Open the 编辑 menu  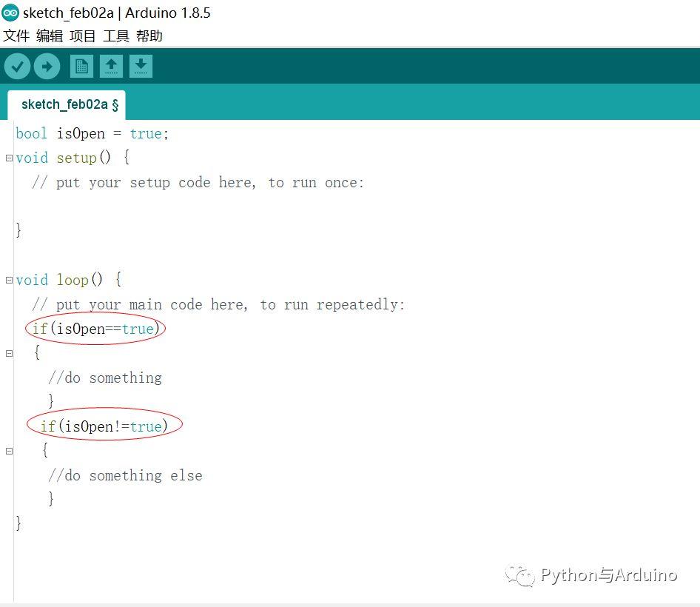[x=50, y=36]
